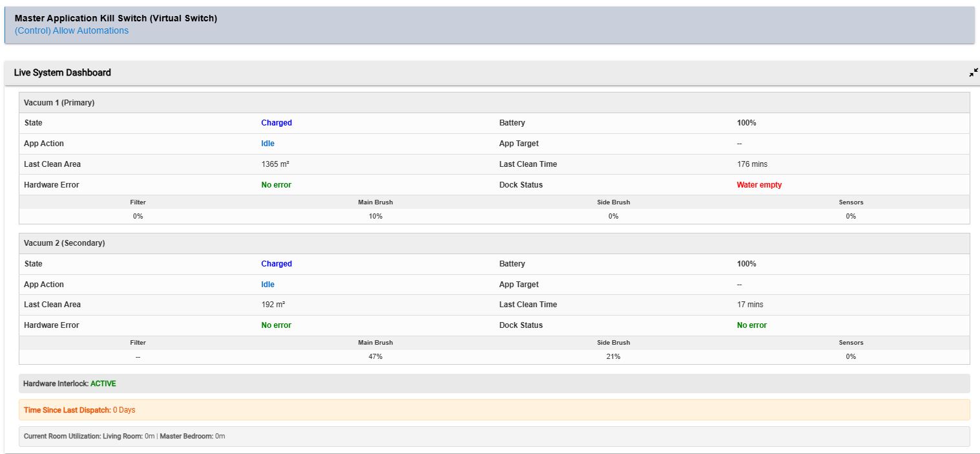Click Vacuum 2 green No error dock status

pos(752,325)
